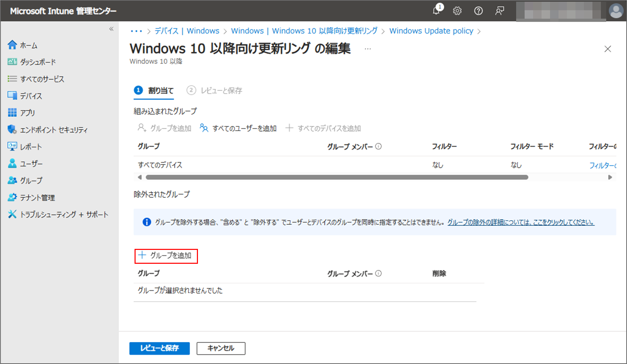Select the 割り当て step tab
Viewport: 627px width, 364px height.
tap(154, 90)
